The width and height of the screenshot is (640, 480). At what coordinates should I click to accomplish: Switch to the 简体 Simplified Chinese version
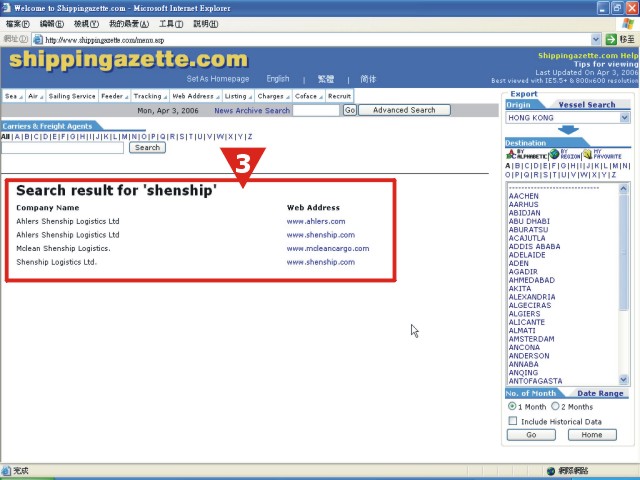tap(368, 79)
